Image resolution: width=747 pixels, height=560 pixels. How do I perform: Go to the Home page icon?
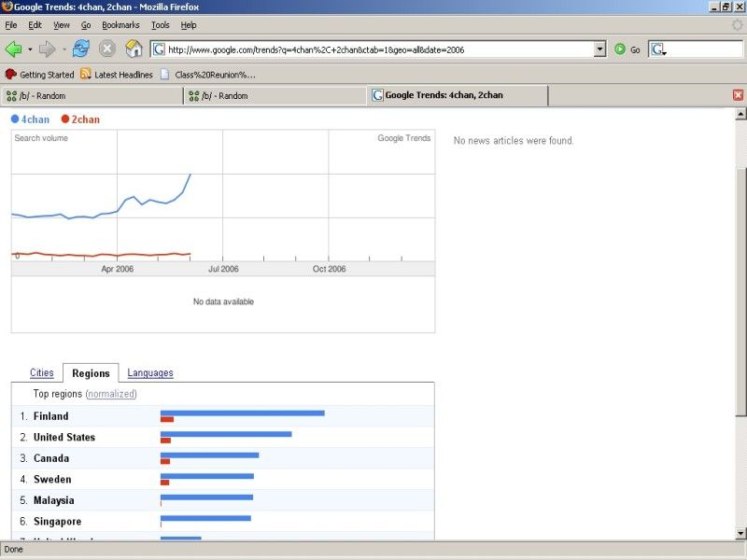coord(134,49)
